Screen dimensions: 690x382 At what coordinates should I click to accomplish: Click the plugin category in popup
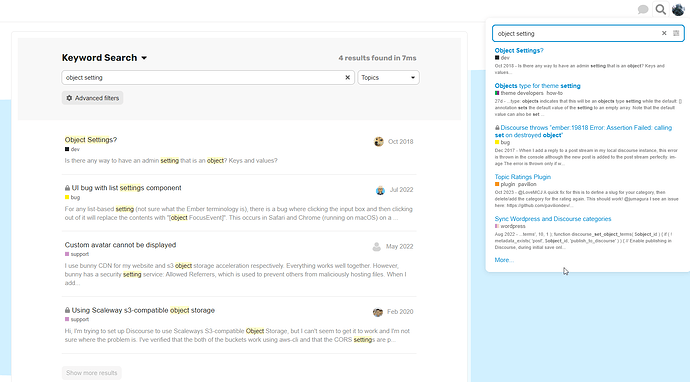pyautogui.click(x=505, y=184)
